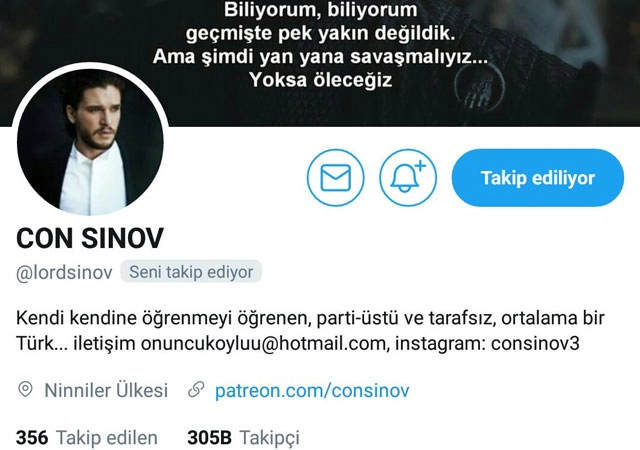View the 356 Takip edilen list
Screen dimensions: 640x450
87,438
